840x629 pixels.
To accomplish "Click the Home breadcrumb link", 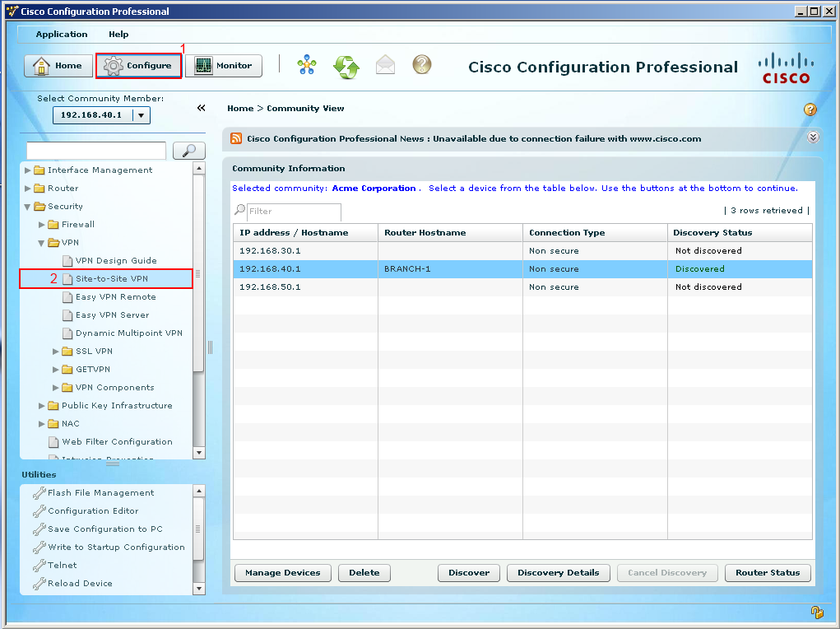I will click(240, 109).
